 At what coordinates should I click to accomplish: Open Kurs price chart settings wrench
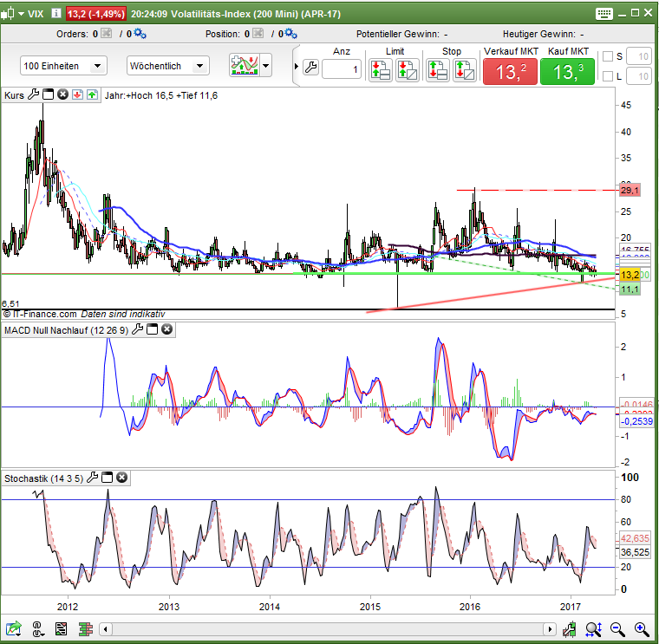pyautogui.click(x=34, y=94)
